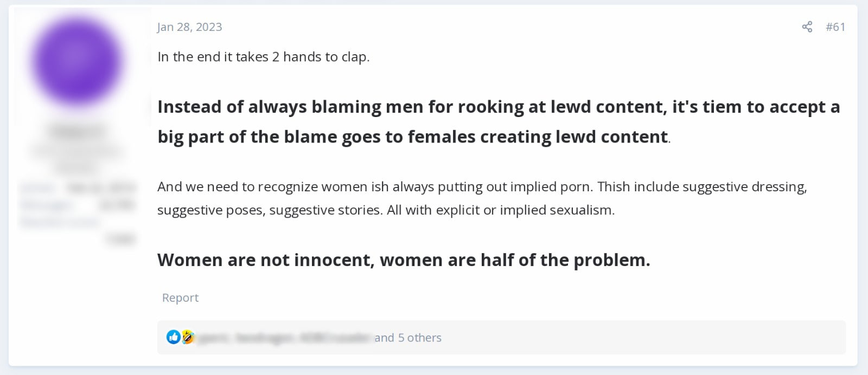The image size is (868, 375).
Task: Show the 'and 5 others' reactions list
Action: pyautogui.click(x=408, y=338)
